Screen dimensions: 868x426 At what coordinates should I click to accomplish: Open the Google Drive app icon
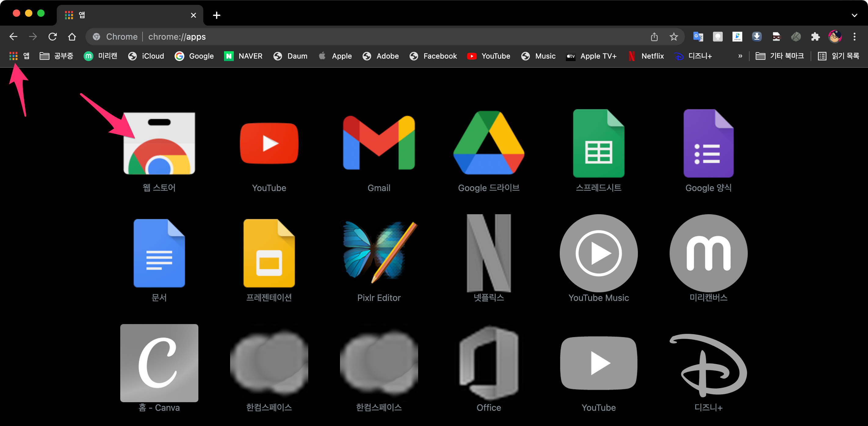[489, 143]
